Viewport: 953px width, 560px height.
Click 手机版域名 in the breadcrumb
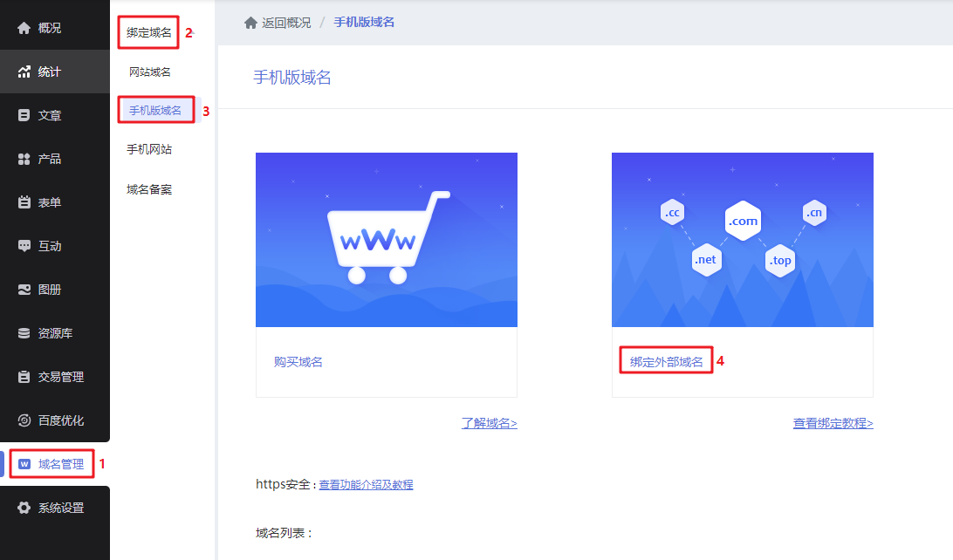click(x=364, y=23)
